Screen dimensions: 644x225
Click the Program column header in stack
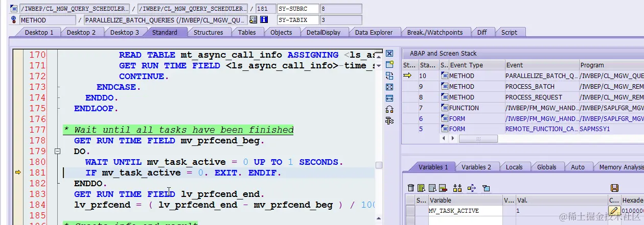click(x=611, y=65)
